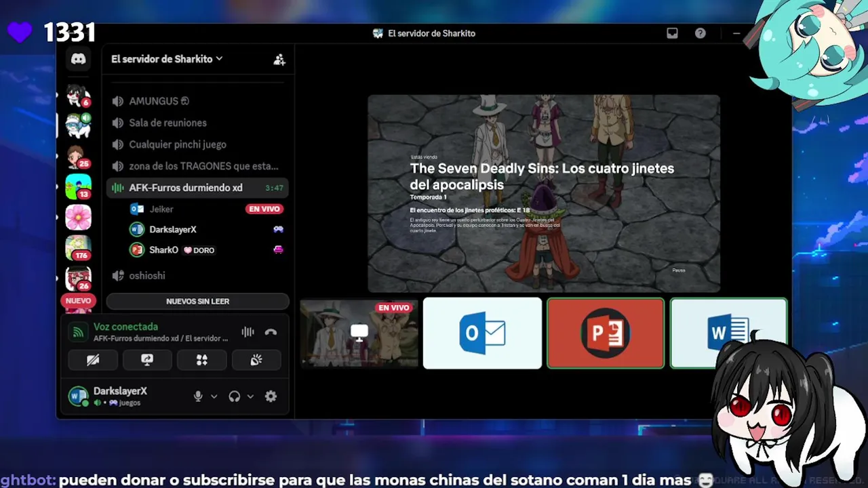Image resolution: width=868 pixels, height=488 pixels.
Task: Open server icon with badge 6
Action: (78, 96)
